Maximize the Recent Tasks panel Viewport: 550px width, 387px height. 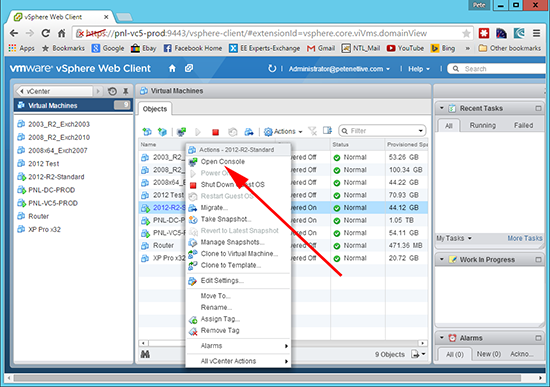click(538, 108)
